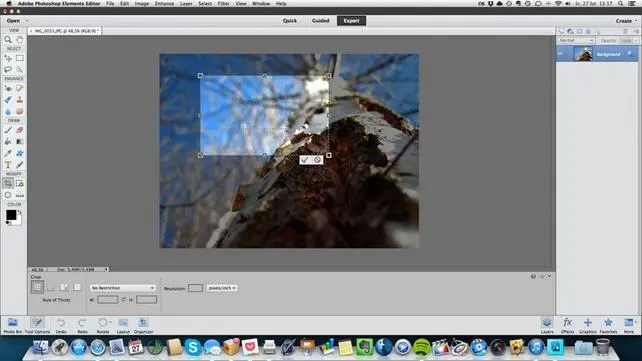Choose None crop overlay option
Image resolution: width=642 pixels, height=361 pixels.
77,287
